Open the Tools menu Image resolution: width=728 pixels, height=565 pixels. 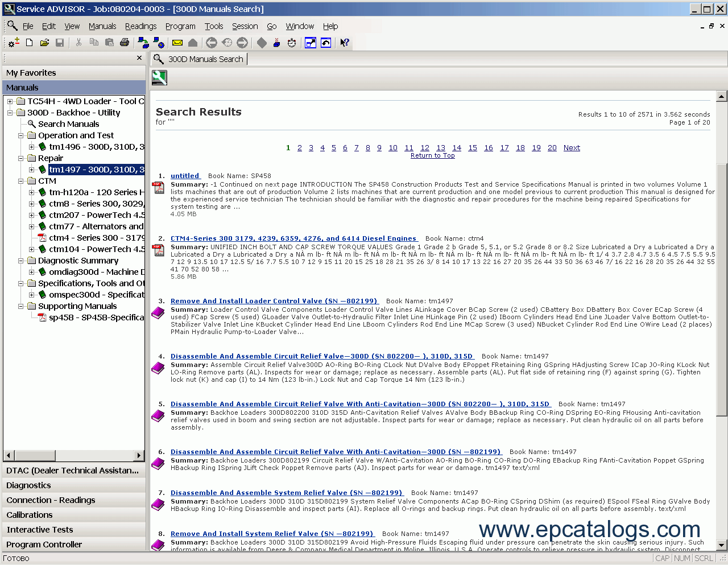click(x=214, y=26)
